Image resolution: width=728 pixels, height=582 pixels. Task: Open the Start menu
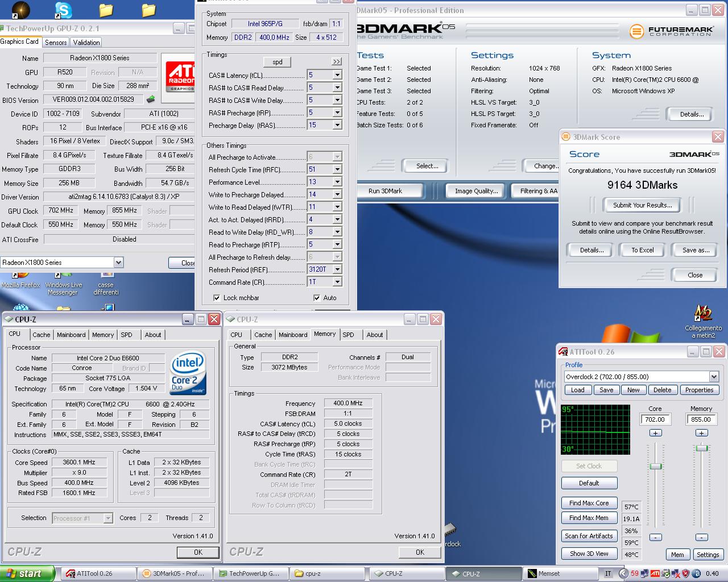(27, 573)
